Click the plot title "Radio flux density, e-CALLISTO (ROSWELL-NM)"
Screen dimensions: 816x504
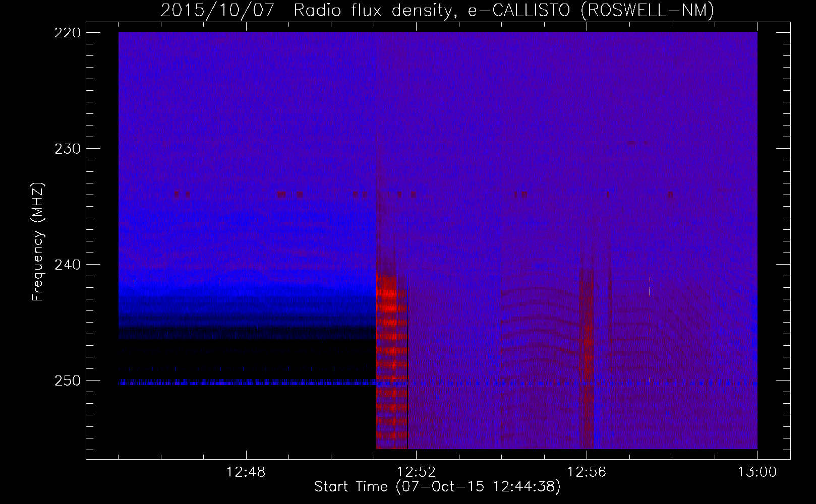click(x=504, y=10)
